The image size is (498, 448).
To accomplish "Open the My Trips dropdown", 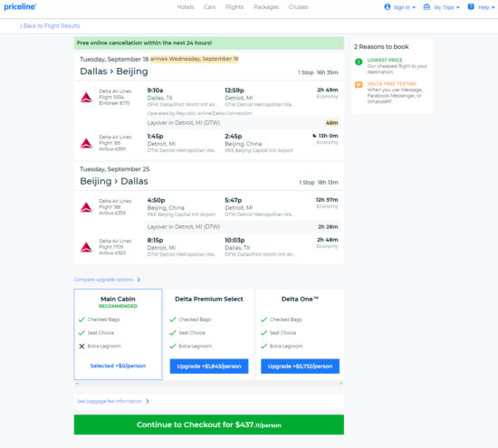I will point(446,7).
